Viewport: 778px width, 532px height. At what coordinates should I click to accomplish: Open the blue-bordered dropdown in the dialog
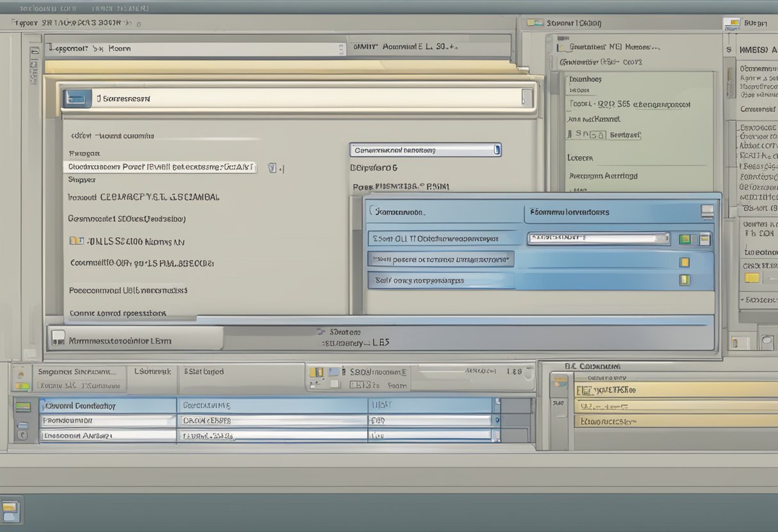point(425,150)
